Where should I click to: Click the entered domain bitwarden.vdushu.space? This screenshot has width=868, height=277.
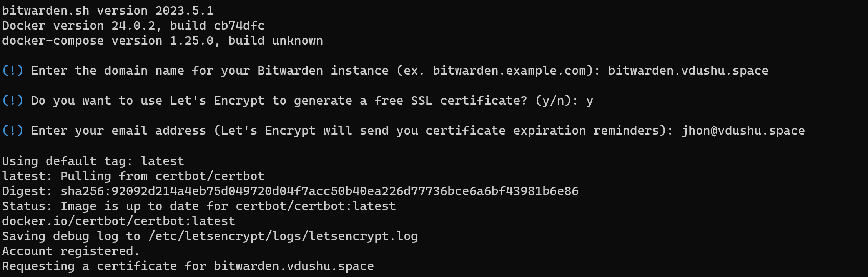pyautogui.click(x=688, y=71)
